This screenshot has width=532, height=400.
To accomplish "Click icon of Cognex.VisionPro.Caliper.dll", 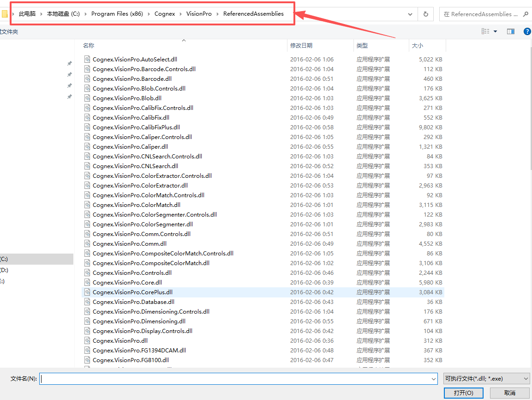I will (87, 146).
